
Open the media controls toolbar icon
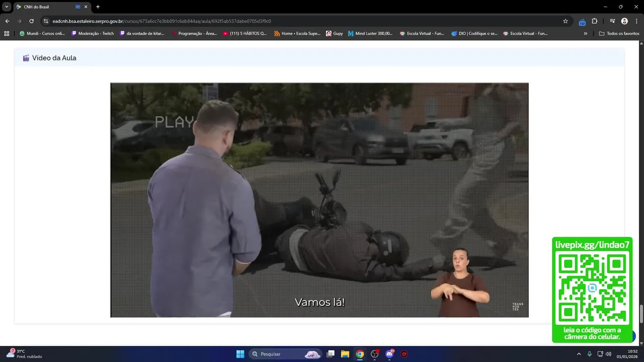pyautogui.click(x=612, y=21)
